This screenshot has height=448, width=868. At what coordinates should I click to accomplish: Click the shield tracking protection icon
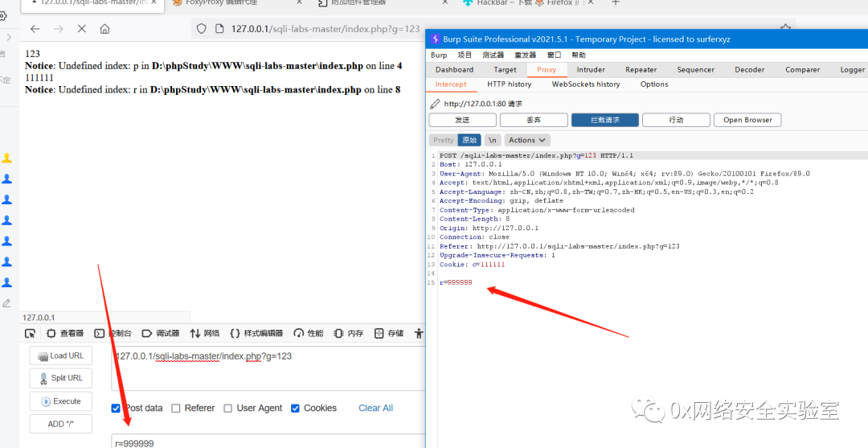(202, 29)
